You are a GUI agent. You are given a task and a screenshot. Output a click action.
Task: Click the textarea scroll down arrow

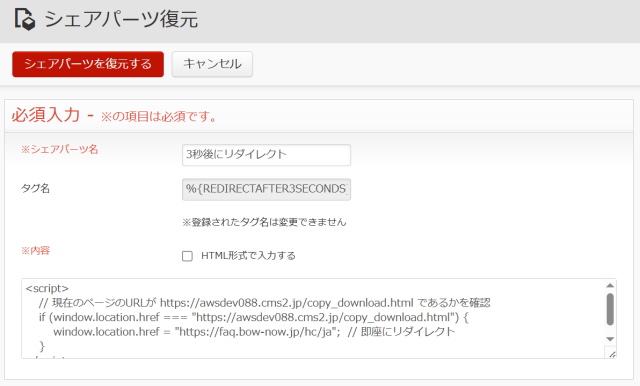click(x=610, y=339)
